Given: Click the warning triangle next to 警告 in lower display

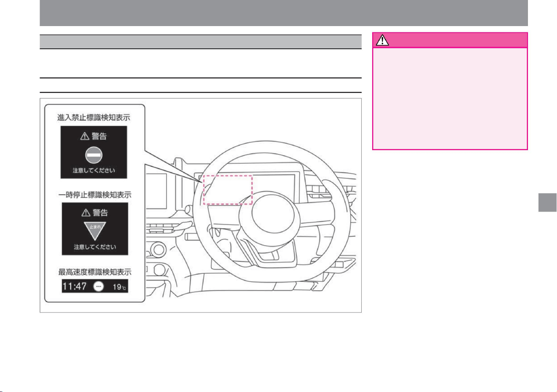Looking at the screenshot, I should point(86,213).
